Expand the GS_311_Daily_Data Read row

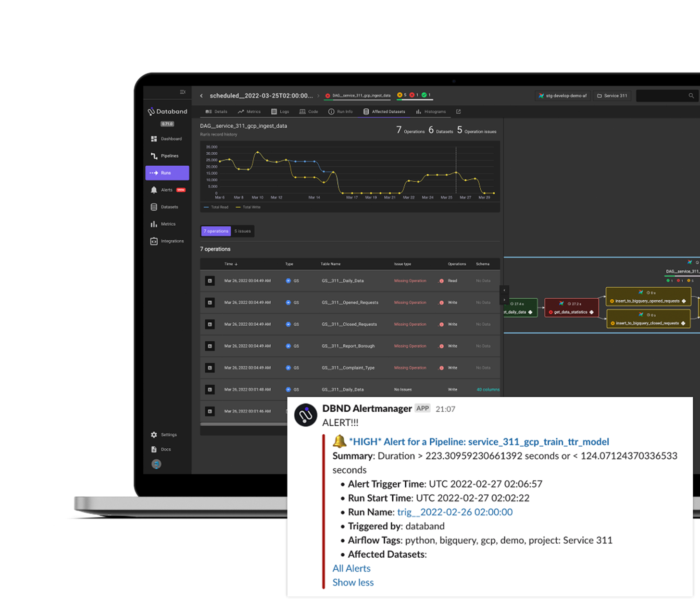tap(210, 281)
